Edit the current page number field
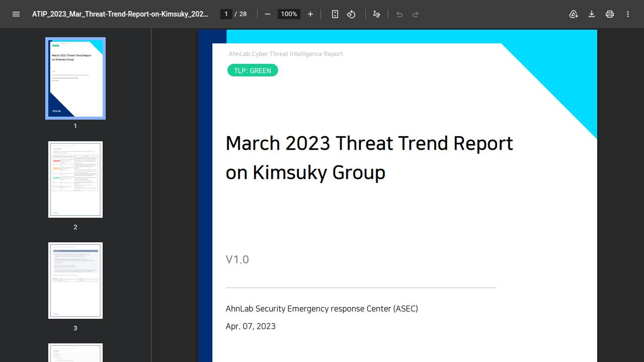 click(x=226, y=14)
